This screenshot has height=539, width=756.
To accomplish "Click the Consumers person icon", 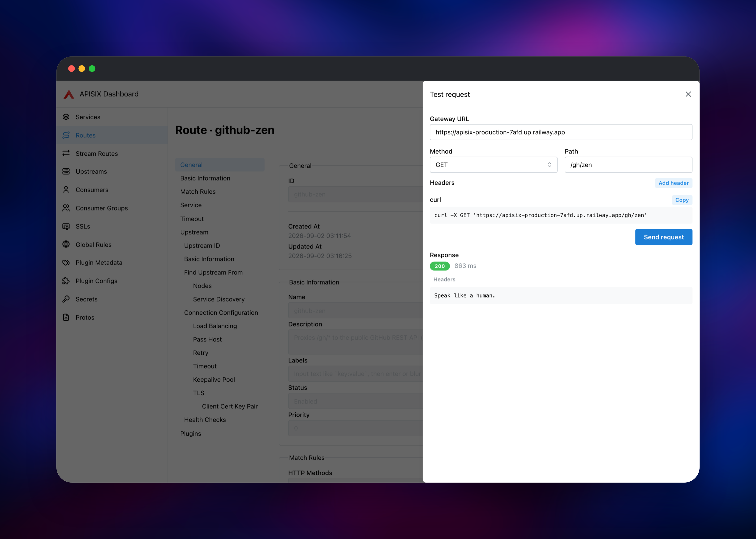I will click(66, 189).
